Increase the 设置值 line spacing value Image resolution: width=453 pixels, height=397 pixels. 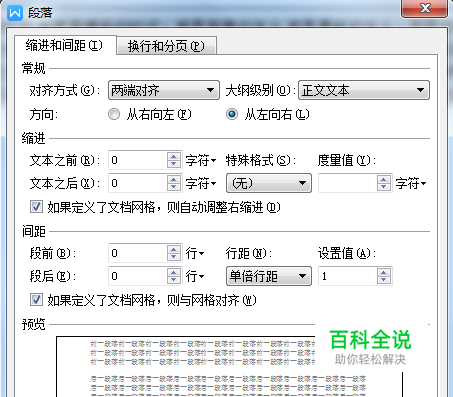click(x=384, y=272)
